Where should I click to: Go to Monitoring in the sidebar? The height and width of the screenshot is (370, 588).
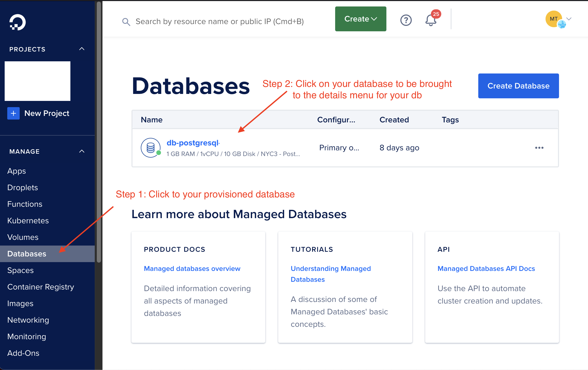pyautogui.click(x=27, y=337)
